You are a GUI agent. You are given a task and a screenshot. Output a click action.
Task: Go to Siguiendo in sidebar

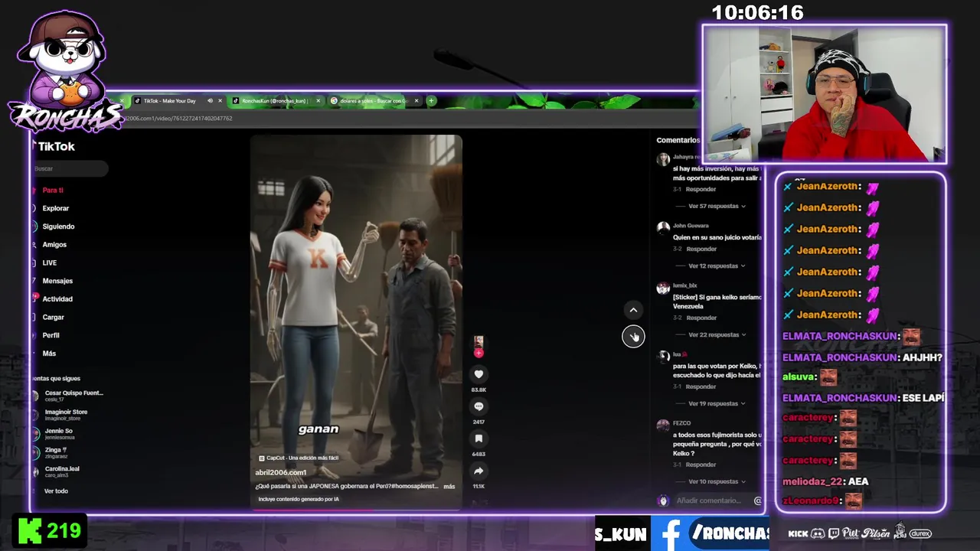coord(58,227)
